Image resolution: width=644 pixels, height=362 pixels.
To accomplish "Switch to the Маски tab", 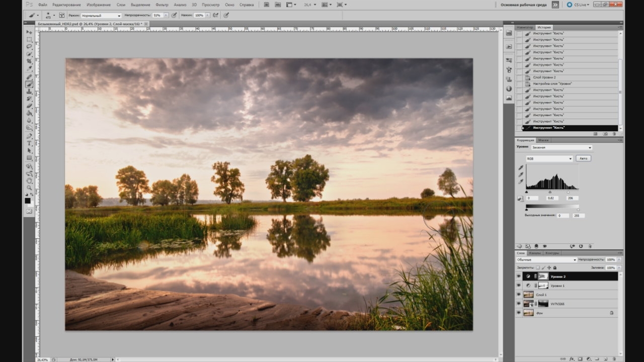I will [543, 140].
